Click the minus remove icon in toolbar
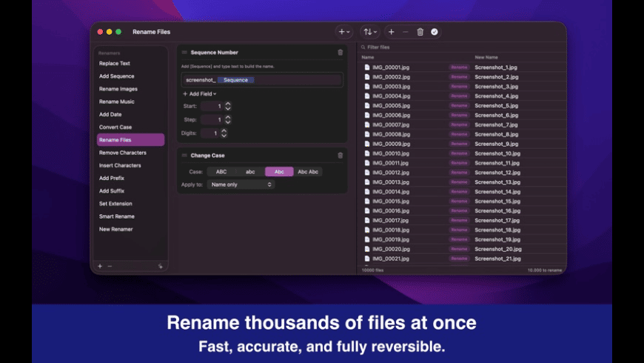 pos(406,32)
